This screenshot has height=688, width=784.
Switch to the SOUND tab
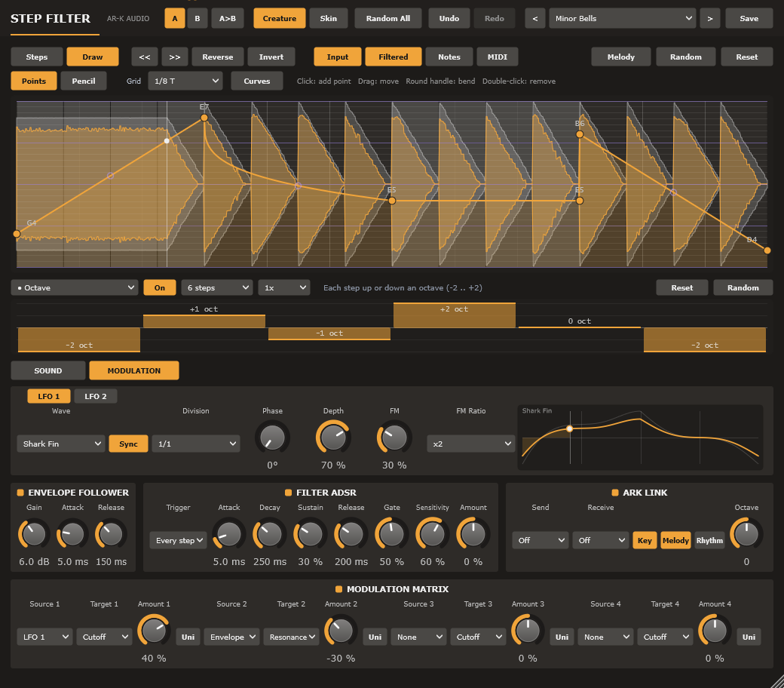(x=48, y=370)
